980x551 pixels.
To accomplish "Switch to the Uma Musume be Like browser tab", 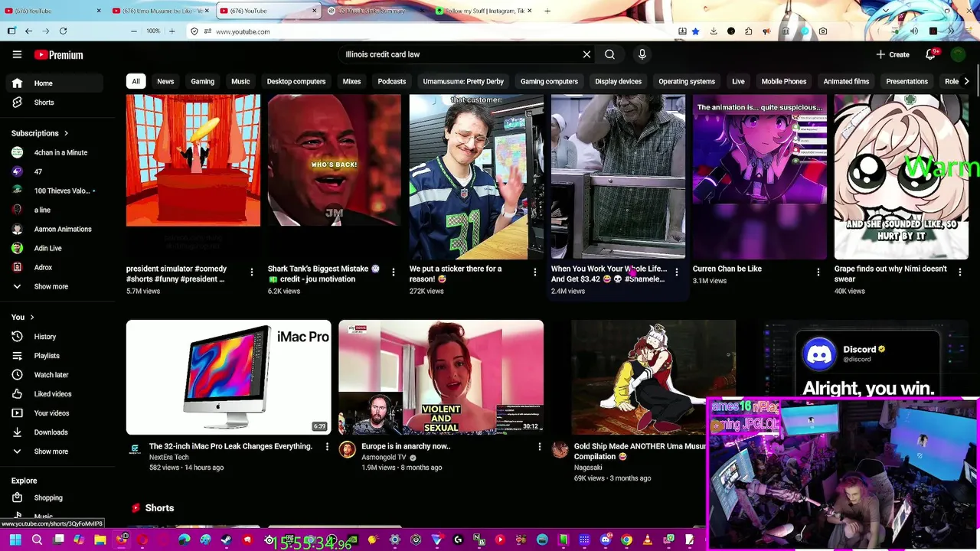I will pyautogui.click(x=161, y=11).
